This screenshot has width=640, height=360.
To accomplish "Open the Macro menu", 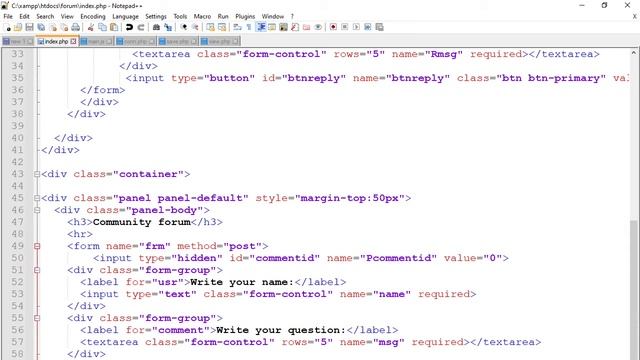I will click(x=202, y=16).
